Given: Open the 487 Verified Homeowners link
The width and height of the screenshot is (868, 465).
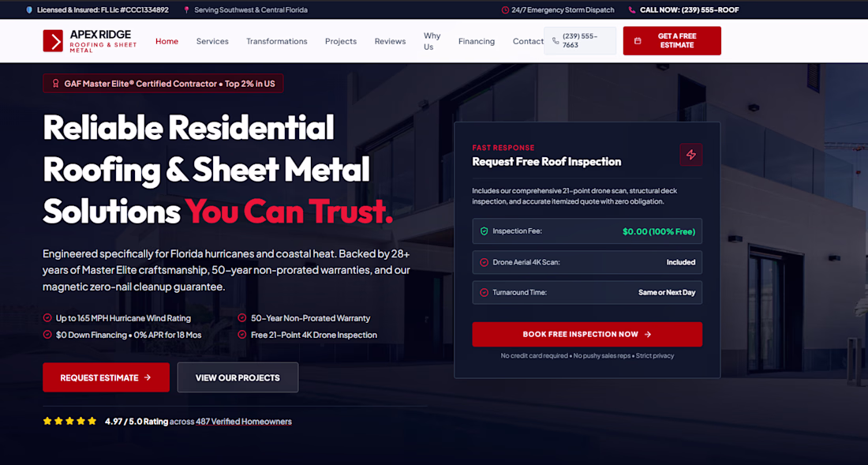Looking at the screenshot, I should (244, 422).
